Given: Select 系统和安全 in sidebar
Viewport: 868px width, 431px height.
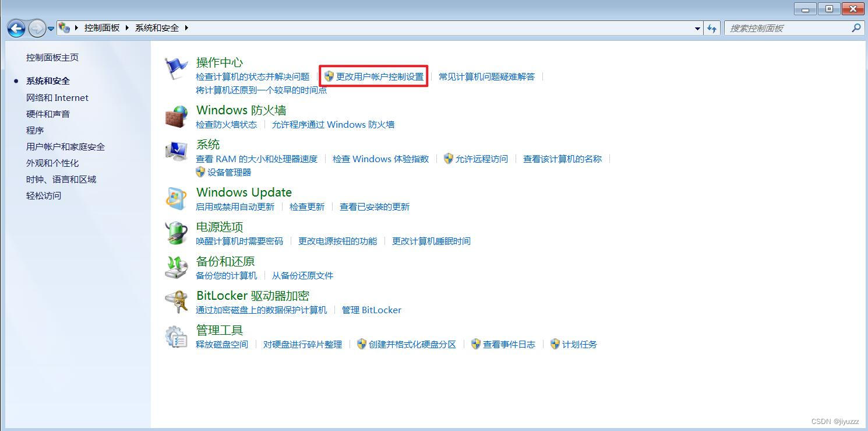Looking at the screenshot, I should point(48,80).
